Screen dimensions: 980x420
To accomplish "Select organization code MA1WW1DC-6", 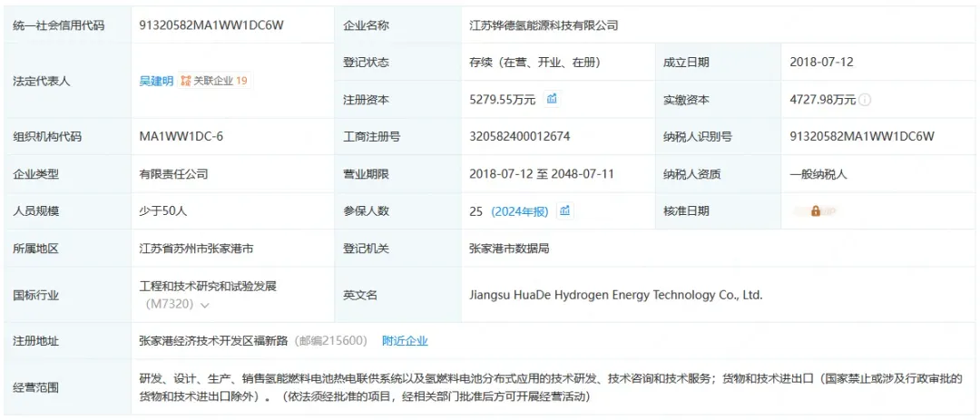I will 181,136.
